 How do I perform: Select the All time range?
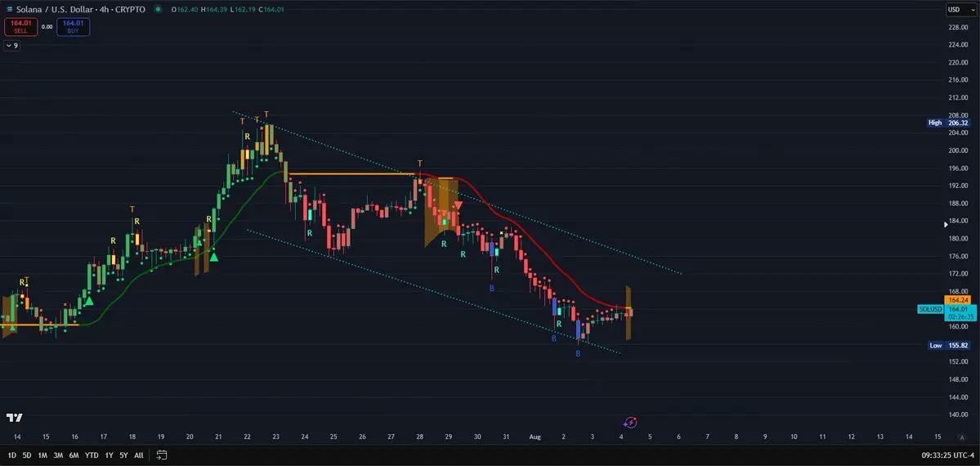click(x=139, y=455)
